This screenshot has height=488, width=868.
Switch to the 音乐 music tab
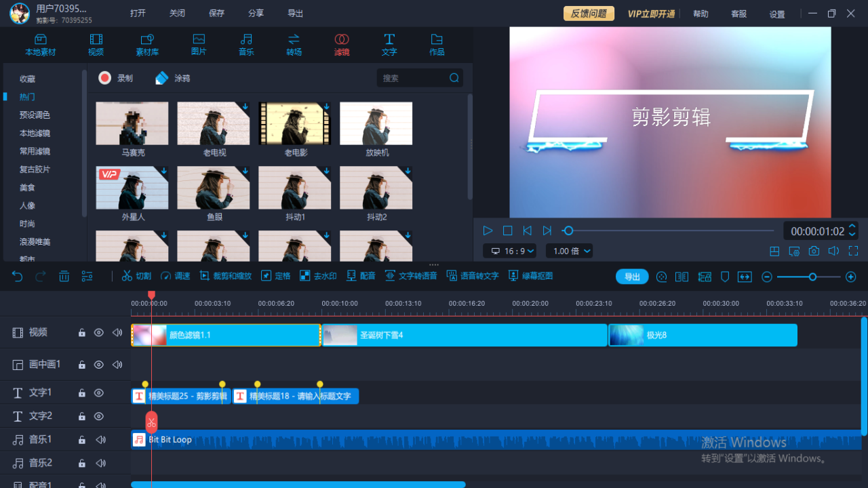[246, 44]
